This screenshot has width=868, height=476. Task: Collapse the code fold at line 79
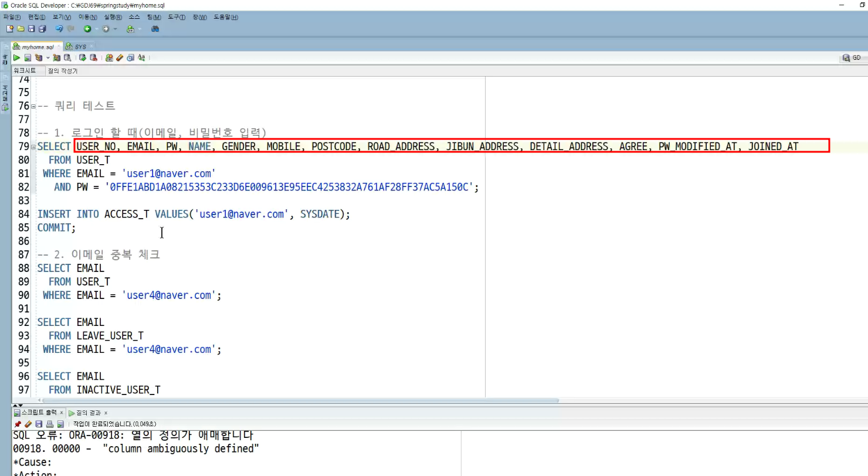point(33,147)
